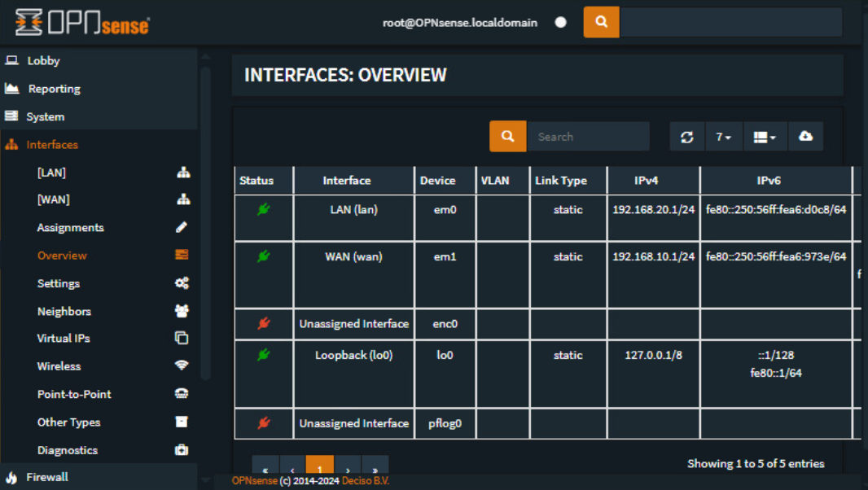
Task: Click the Deciso B.V. footer link
Action: (x=366, y=480)
